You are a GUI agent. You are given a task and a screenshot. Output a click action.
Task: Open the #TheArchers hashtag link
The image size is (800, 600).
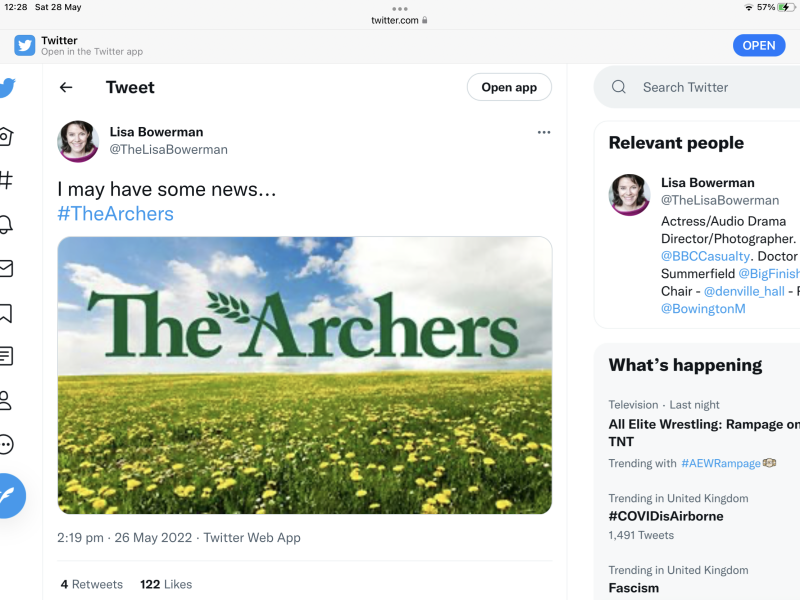(x=116, y=213)
